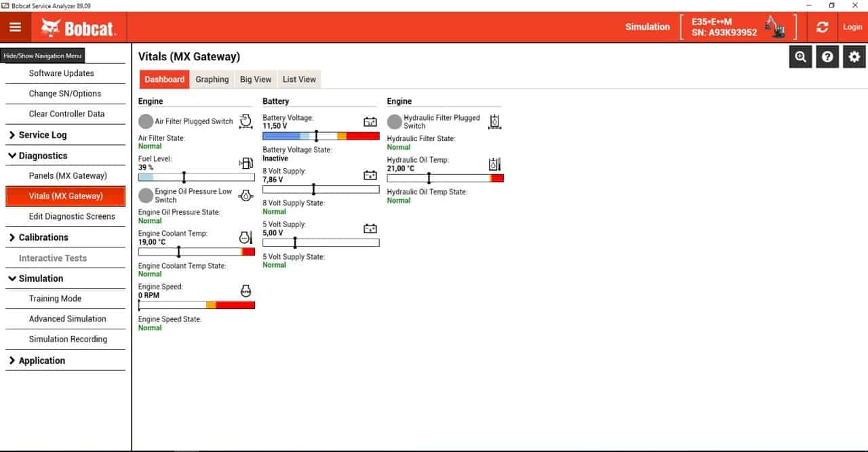Click the hydraulic filter icon
This screenshot has height=452, width=868.
click(495, 122)
